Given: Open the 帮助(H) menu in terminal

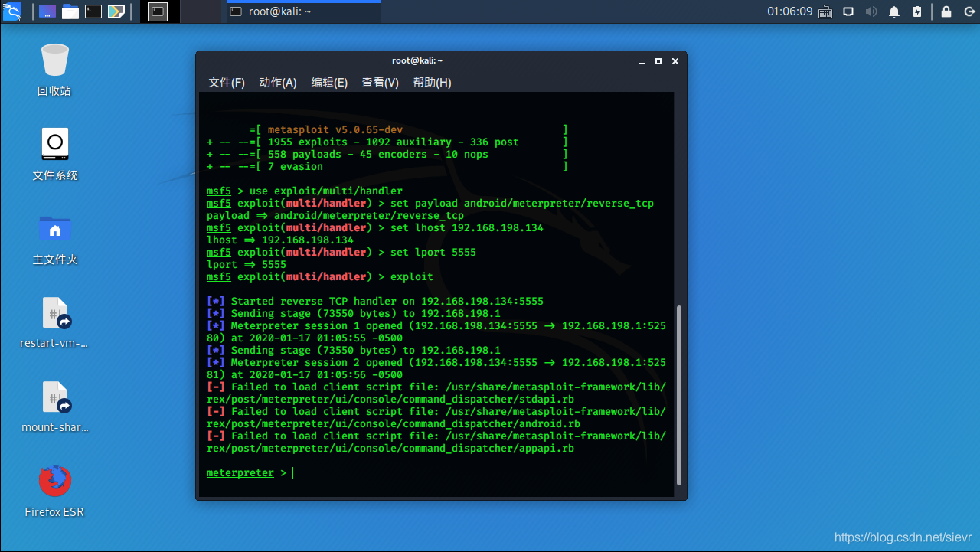Looking at the screenshot, I should pyautogui.click(x=432, y=83).
